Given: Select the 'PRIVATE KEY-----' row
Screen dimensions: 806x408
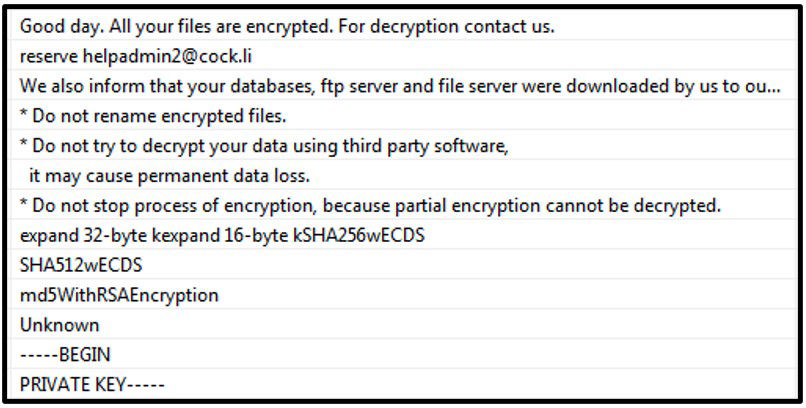Looking at the screenshot, I should 403,384.
